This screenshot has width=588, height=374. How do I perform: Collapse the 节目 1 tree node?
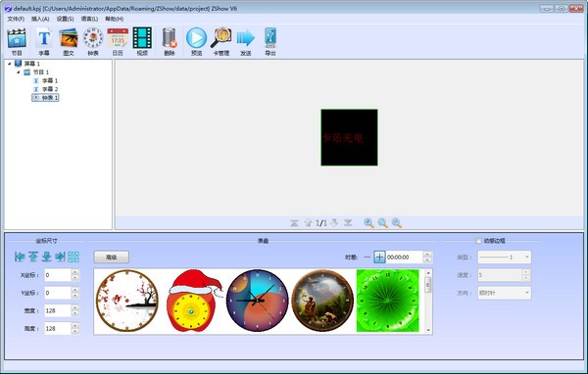[x=18, y=71]
